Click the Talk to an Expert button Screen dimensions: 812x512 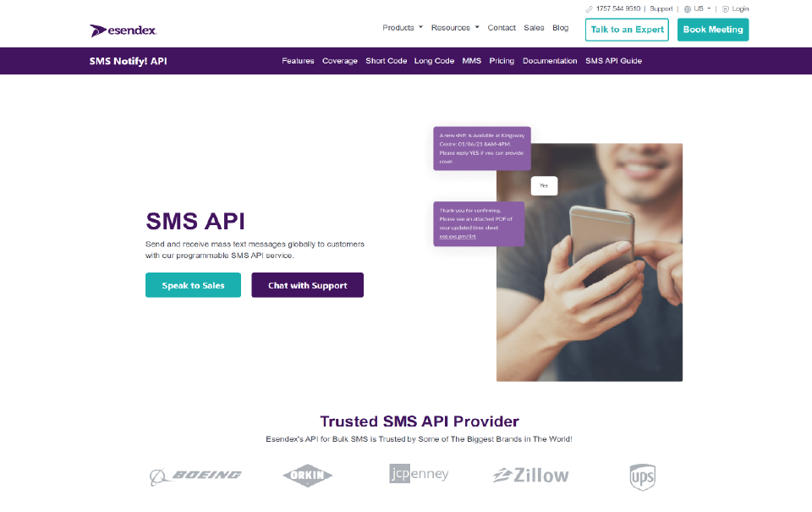(627, 30)
